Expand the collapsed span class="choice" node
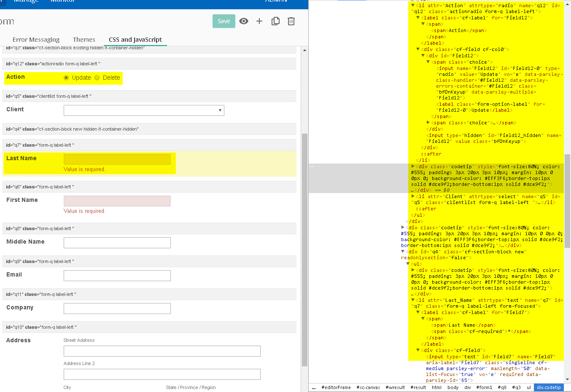 coord(428,123)
